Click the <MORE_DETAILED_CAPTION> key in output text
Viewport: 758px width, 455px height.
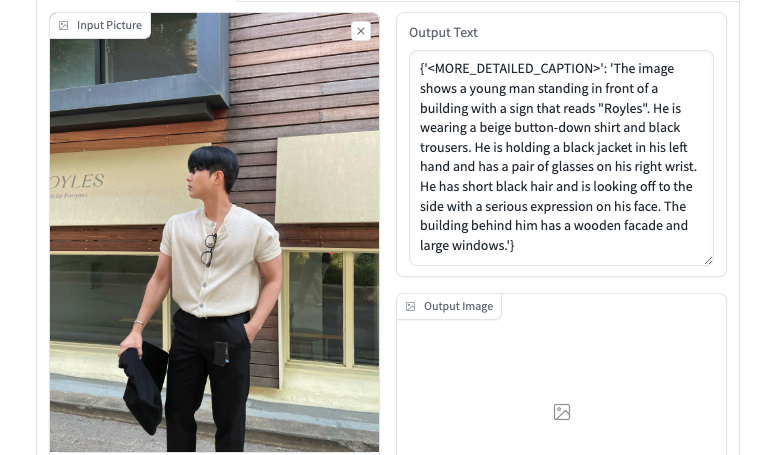coord(512,69)
